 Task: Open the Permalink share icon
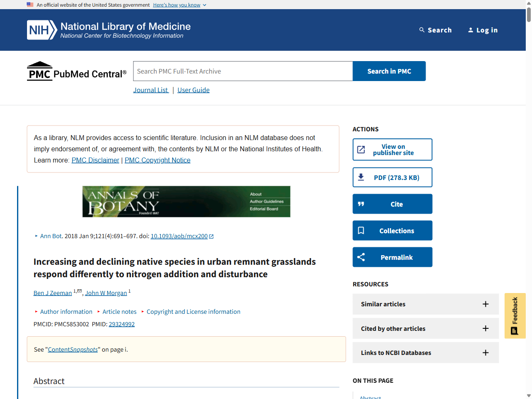coord(361,257)
